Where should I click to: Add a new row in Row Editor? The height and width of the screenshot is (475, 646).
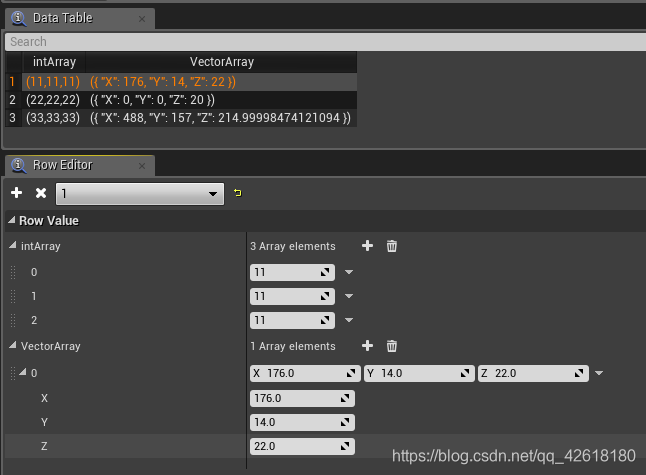click(x=16, y=193)
